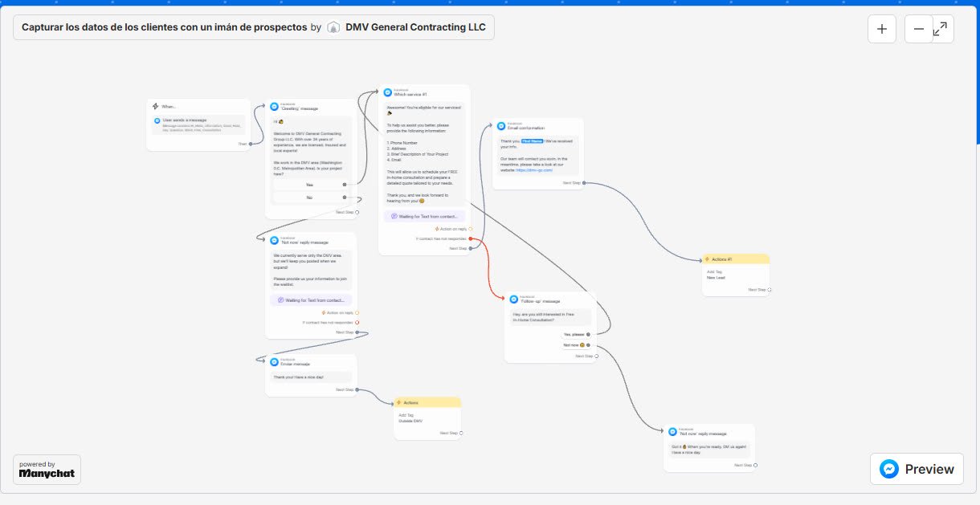This screenshot has height=505, width=980.
Task: Click the 'Then' connector dot of the When trigger
Action: click(251, 144)
